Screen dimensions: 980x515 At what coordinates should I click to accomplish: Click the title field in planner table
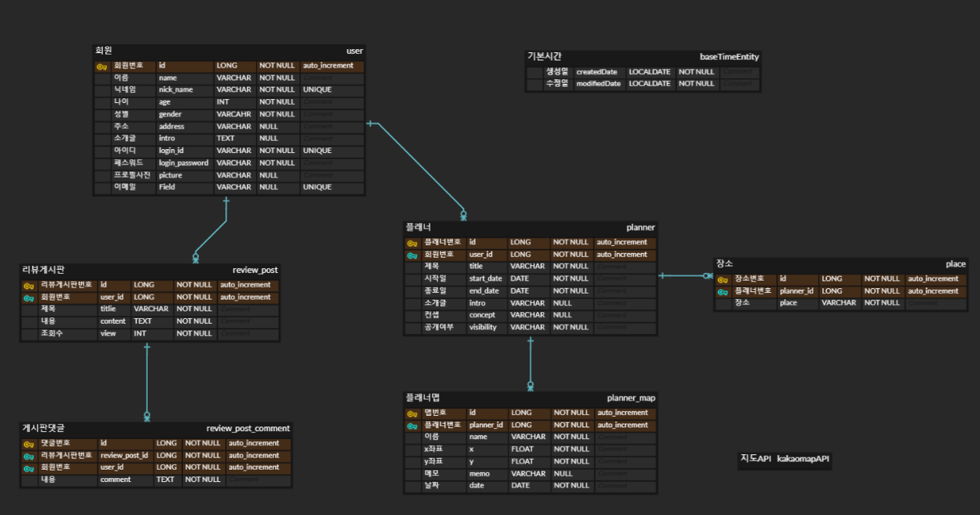476,266
